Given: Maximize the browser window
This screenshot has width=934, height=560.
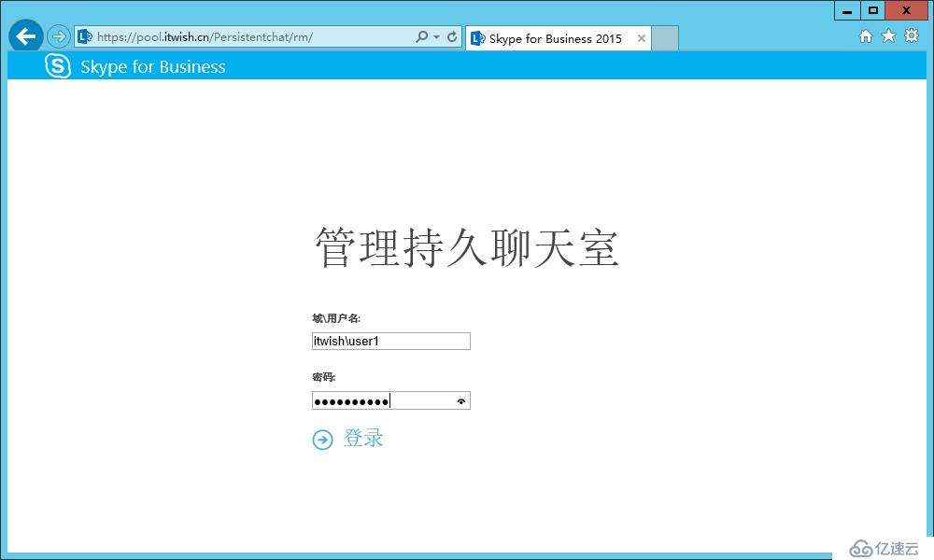Looking at the screenshot, I should click(x=872, y=10).
